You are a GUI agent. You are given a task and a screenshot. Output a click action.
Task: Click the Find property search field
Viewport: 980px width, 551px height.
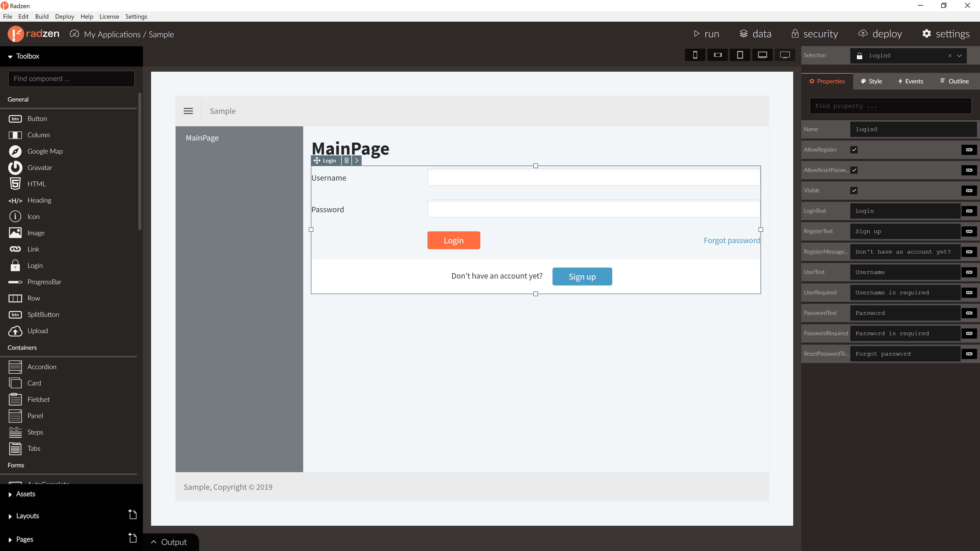tap(890, 106)
